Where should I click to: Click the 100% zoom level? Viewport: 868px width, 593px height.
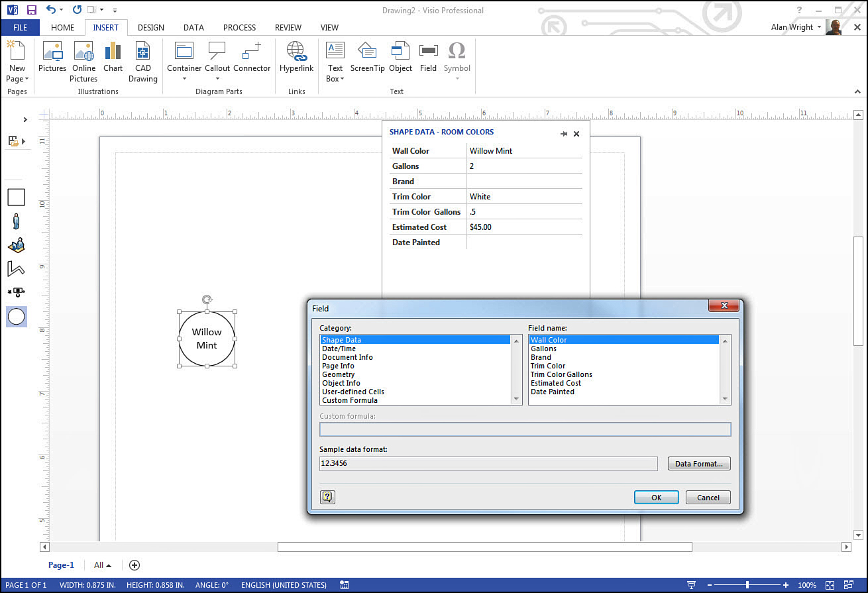[807, 586]
